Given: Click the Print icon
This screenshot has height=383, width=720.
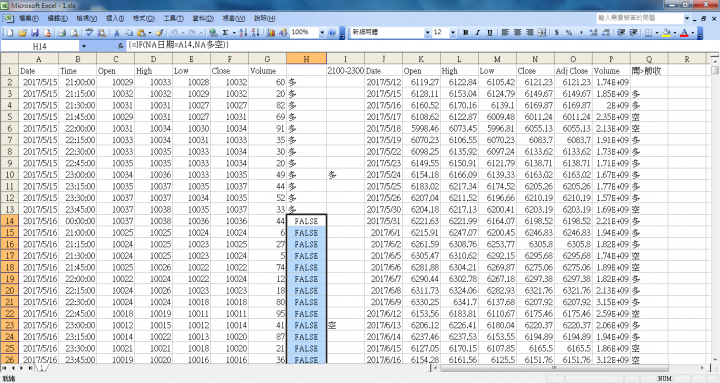Looking at the screenshot, I should (62, 33).
